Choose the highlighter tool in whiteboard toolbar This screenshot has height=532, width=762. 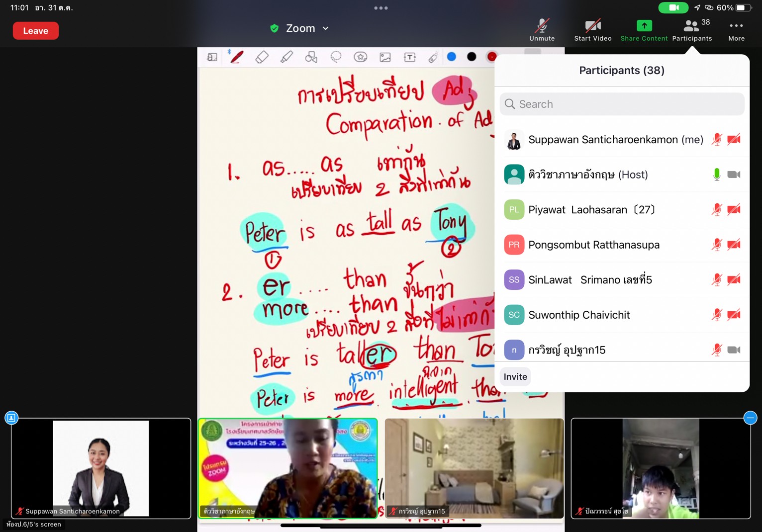(286, 57)
